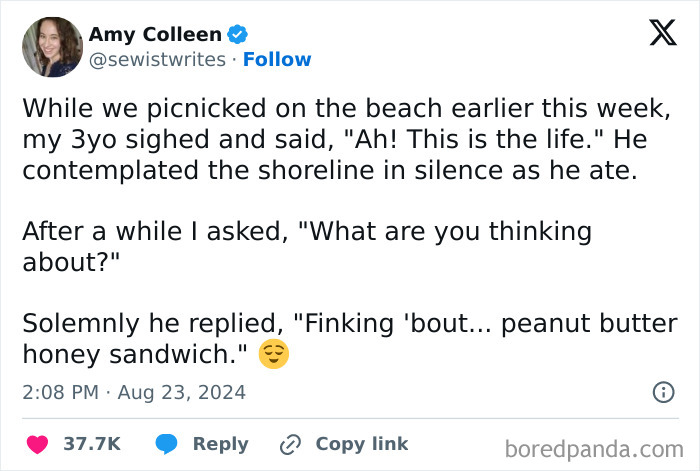Follow the @sewistwrites account
The width and height of the screenshot is (700, 471).
277,60
